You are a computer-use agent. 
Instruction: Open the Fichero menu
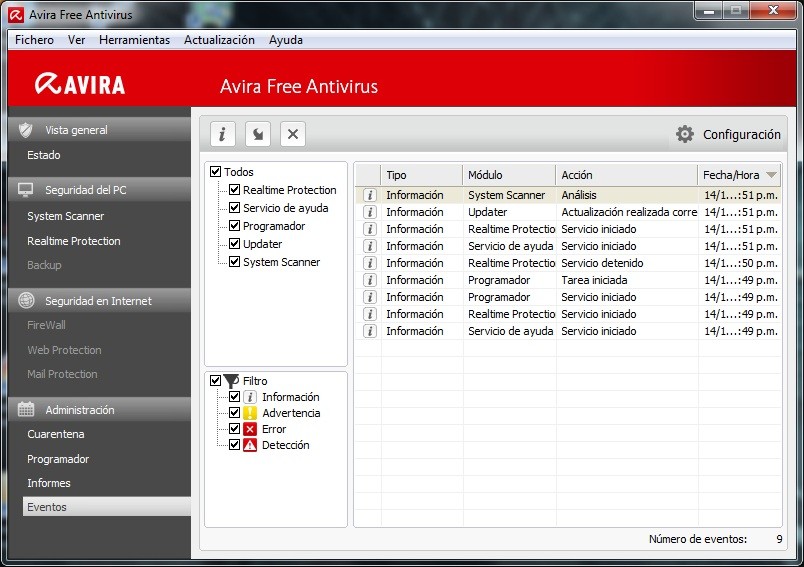34,39
